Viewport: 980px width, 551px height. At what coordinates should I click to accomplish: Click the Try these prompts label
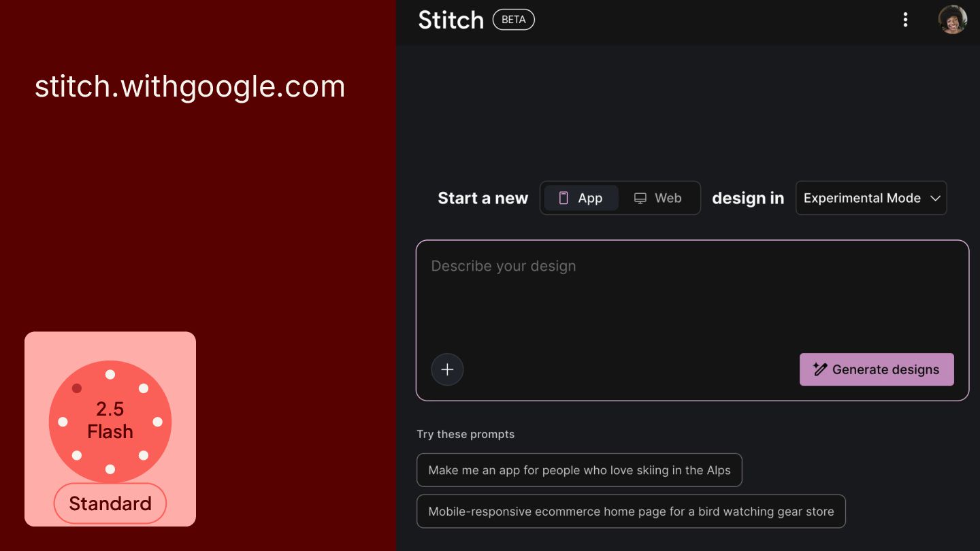465,434
